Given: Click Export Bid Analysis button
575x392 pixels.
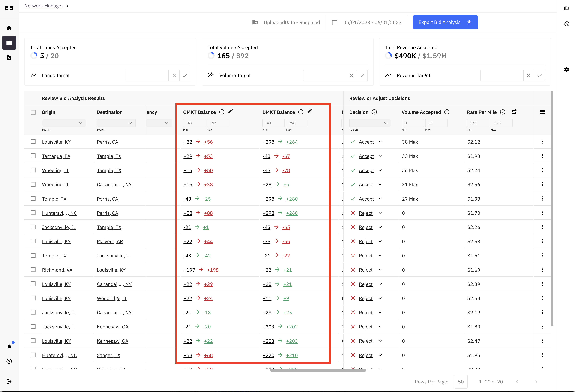Looking at the screenshot, I should [445, 22].
